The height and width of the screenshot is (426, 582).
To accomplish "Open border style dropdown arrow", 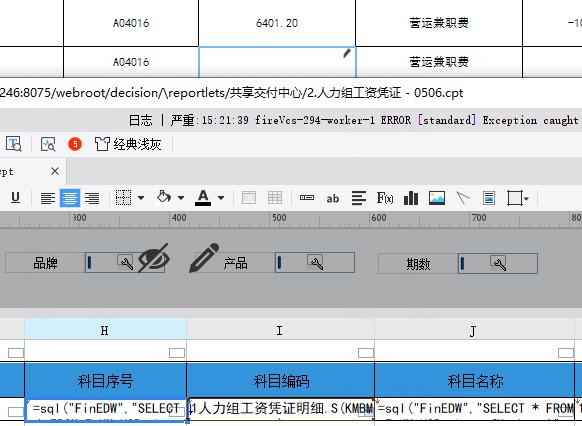I will 141,198.
